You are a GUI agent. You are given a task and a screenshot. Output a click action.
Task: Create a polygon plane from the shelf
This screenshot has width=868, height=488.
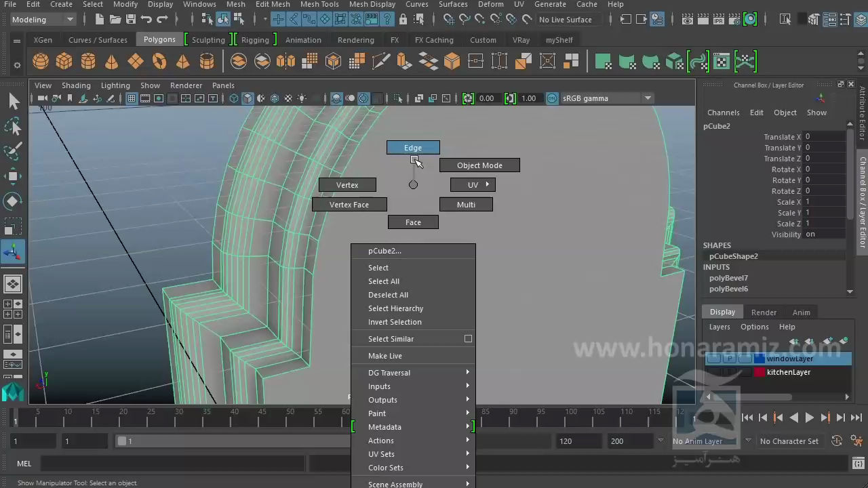coord(136,62)
